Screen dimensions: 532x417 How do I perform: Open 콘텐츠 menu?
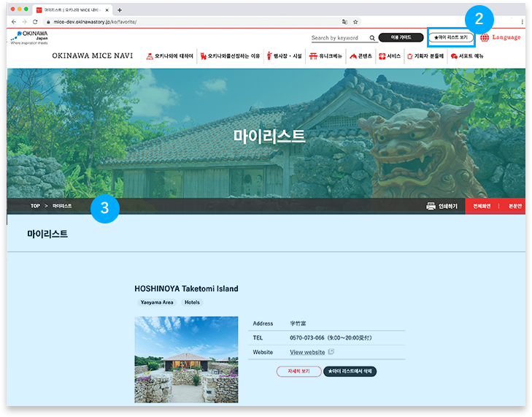coord(361,56)
